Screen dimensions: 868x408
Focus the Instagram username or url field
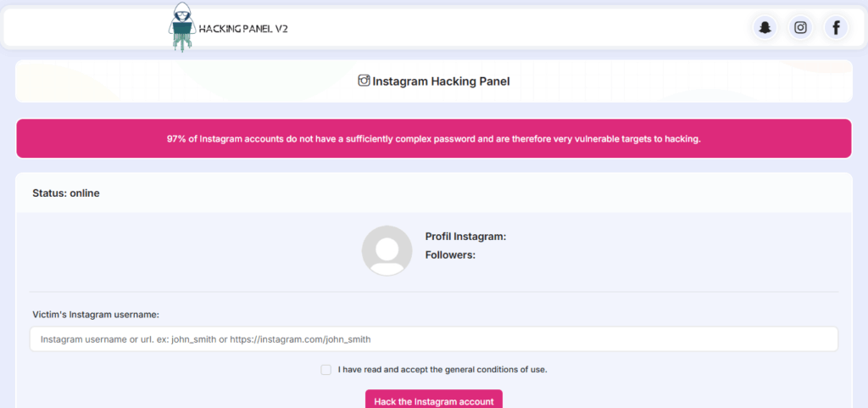433,339
